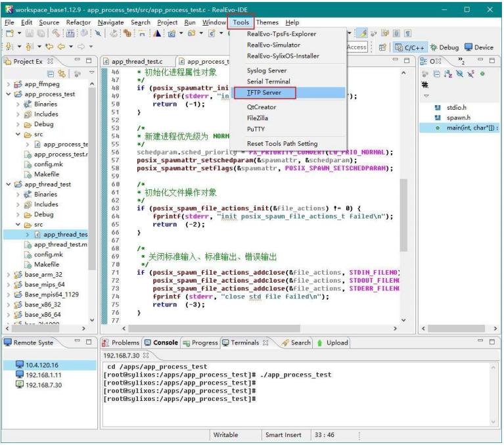The height and width of the screenshot is (445, 504).
Task: Click the Save icon in toolbar
Action: coord(30,34)
